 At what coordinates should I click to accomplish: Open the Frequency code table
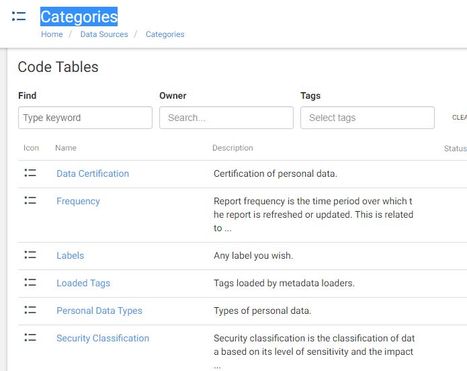tap(78, 201)
